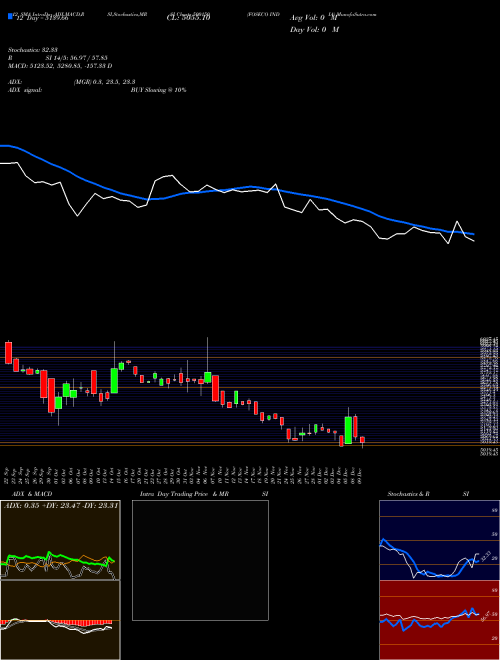Image resolution: width=500 pixels, height=660 pixels.
Task: Click the 'Intra Day Trading Price & MR' title
Action: tap(184, 494)
